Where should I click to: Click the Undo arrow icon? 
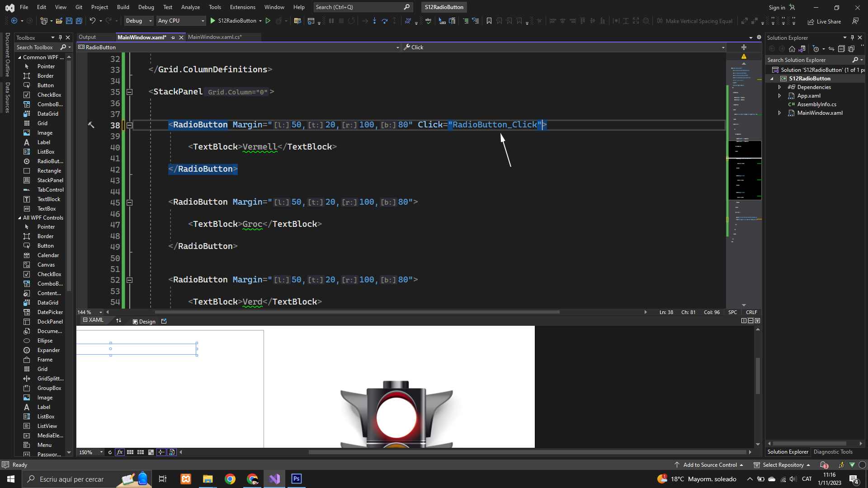pos(92,21)
